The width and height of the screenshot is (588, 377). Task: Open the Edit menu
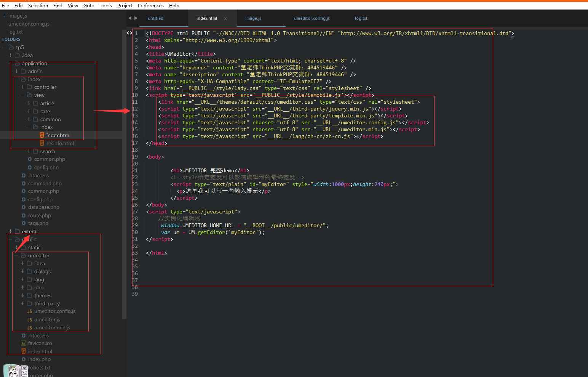point(19,6)
